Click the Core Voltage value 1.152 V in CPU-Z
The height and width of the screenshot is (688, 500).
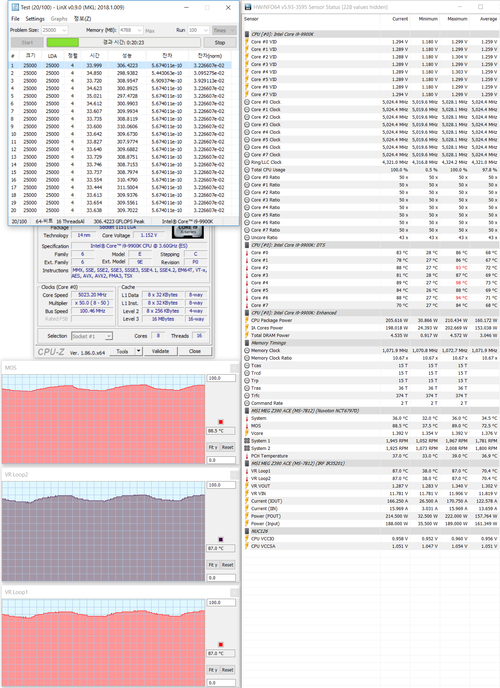[x=149, y=235]
